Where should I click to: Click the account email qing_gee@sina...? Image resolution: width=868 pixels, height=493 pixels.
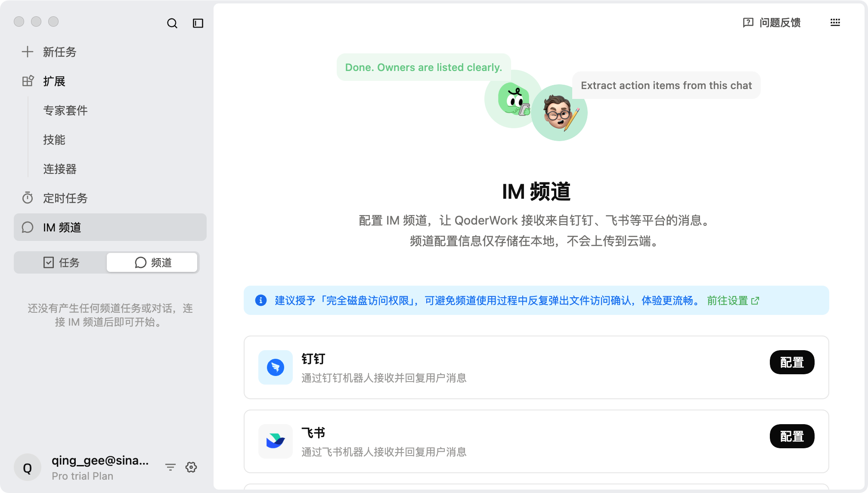click(x=100, y=460)
